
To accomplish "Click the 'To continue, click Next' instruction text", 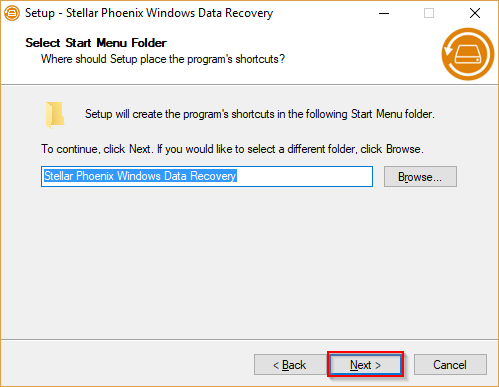I will 232,149.
